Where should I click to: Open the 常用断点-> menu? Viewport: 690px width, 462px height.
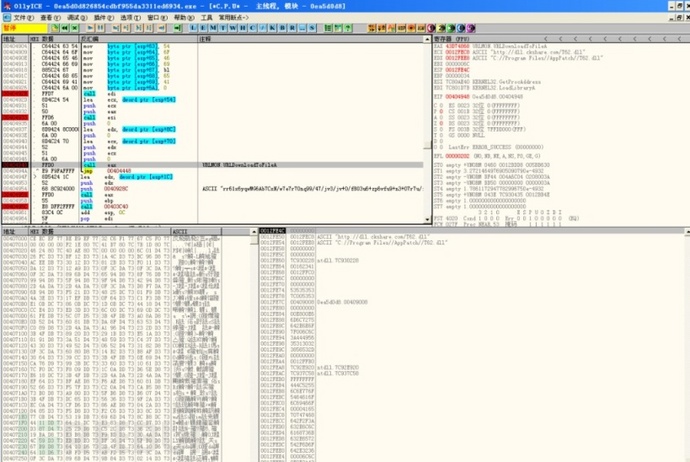tap(234, 18)
